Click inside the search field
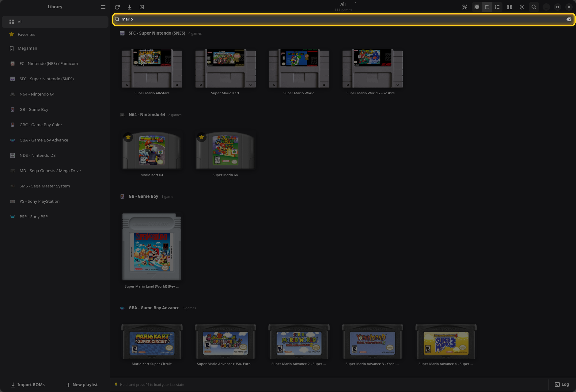The width and height of the screenshot is (576, 392). click(x=343, y=19)
